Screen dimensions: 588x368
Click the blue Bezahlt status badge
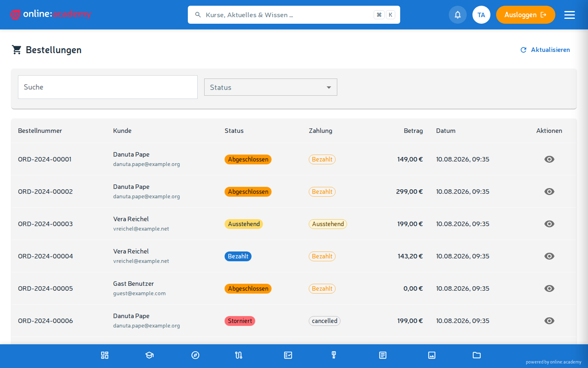coord(238,256)
